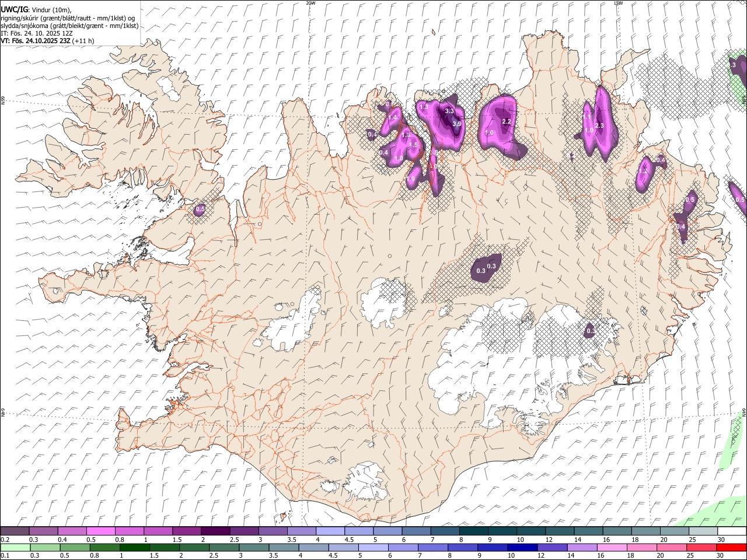Image resolution: width=747 pixels, height=560 pixels.
Task: Click the 1.3 precipitation value on the map
Action: (x=424, y=107)
